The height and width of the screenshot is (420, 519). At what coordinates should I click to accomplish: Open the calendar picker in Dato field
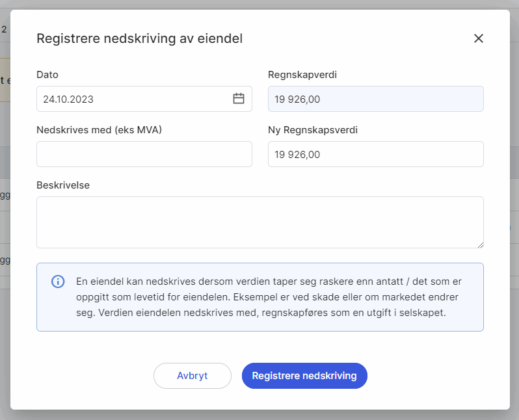239,99
